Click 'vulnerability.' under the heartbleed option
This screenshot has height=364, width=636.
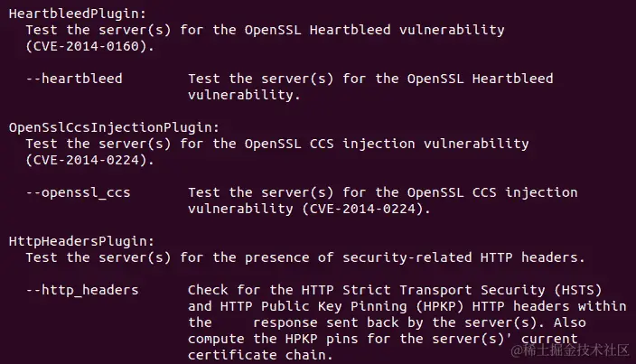244,95
